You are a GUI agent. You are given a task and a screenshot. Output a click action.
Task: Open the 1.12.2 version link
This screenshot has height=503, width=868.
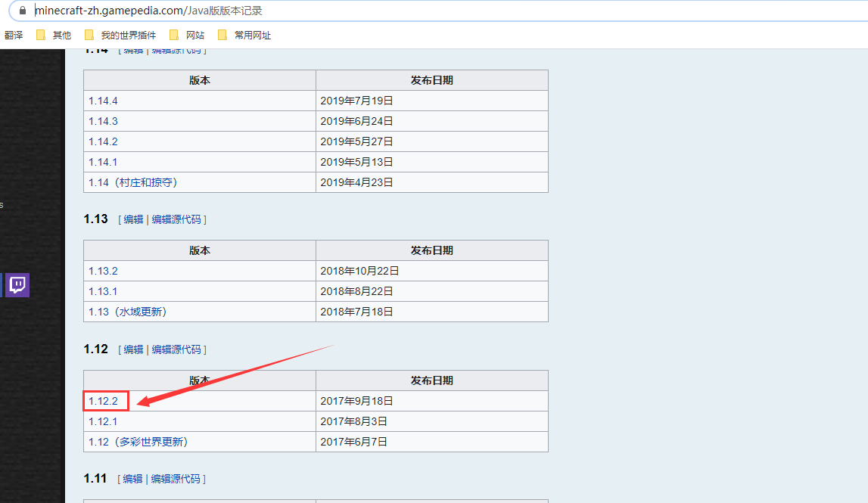pyautogui.click(x=103, y=401)
